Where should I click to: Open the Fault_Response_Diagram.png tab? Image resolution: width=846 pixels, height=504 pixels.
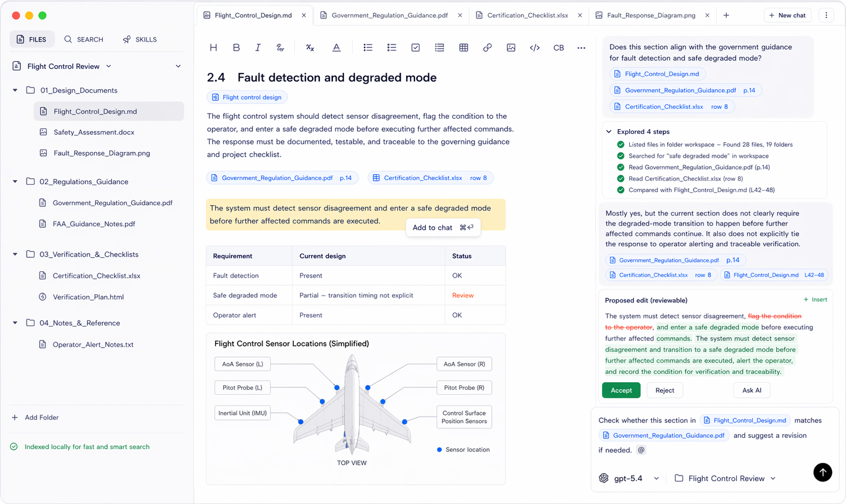651,15
